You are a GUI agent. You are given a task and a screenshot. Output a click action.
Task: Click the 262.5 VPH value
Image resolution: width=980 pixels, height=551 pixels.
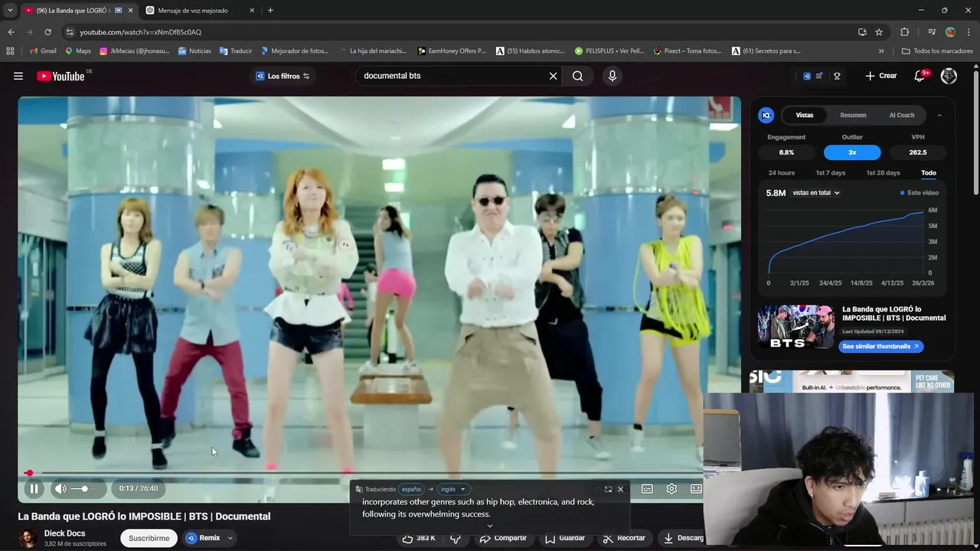point(918,152)
